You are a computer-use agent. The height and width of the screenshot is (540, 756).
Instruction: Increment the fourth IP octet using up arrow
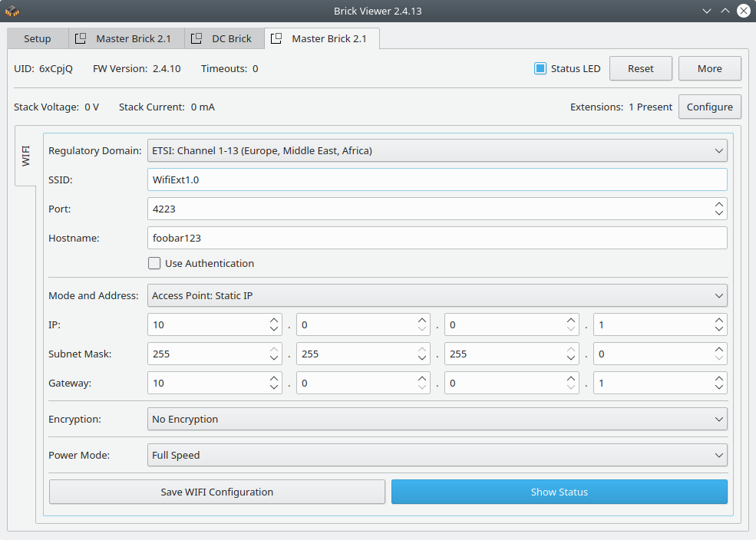pyautogui.click(x=719, y=321)
